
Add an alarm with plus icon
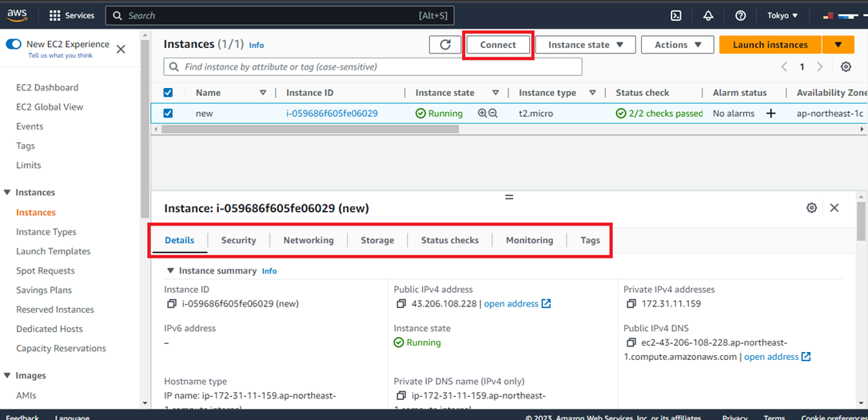[770, 114]
